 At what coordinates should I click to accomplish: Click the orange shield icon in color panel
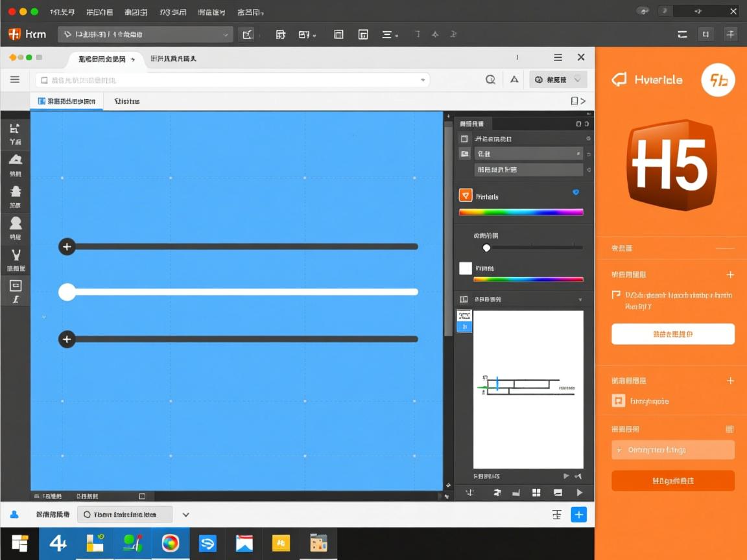pyautogui.click(x=465, y=195)
